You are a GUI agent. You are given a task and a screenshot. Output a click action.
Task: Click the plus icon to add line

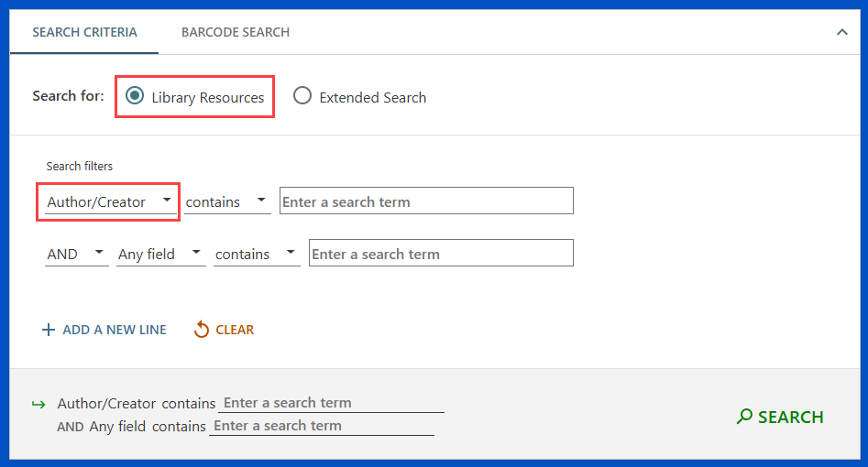click(49, 330)
